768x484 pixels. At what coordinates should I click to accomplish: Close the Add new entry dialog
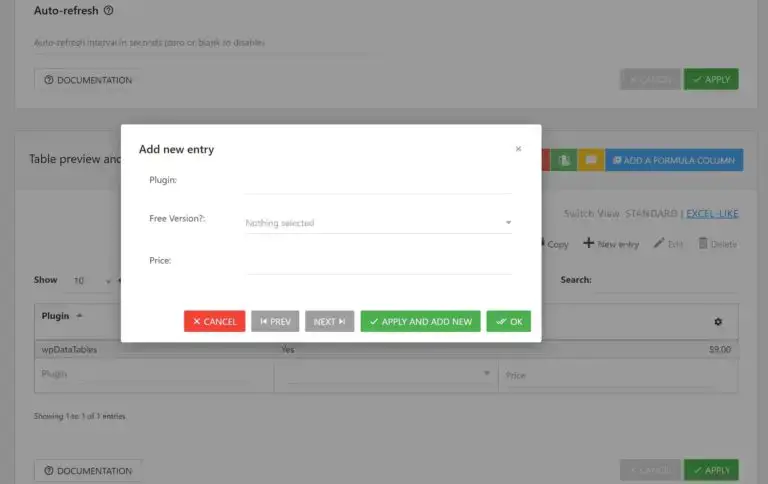click(x=518, y=149)
